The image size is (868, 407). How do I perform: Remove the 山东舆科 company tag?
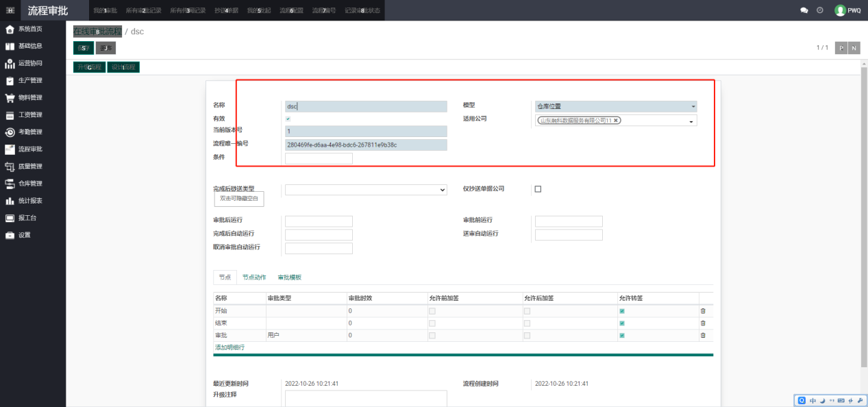[616, 121]
